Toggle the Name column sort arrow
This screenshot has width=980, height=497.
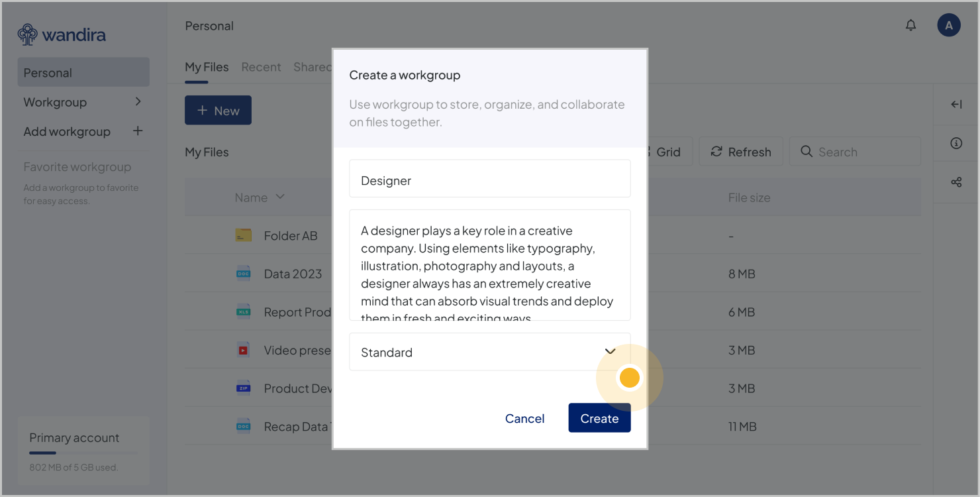[x=280, y=197]
